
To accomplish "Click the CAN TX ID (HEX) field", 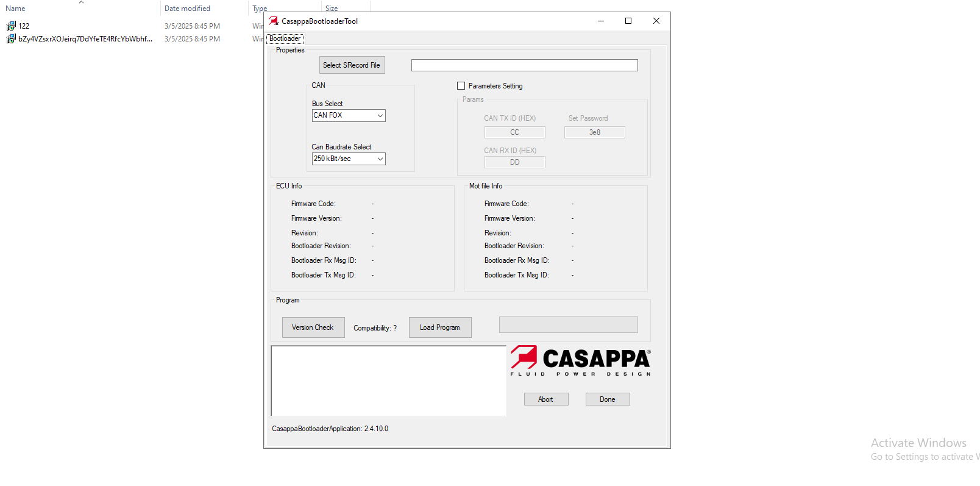I will pos(515,132).
